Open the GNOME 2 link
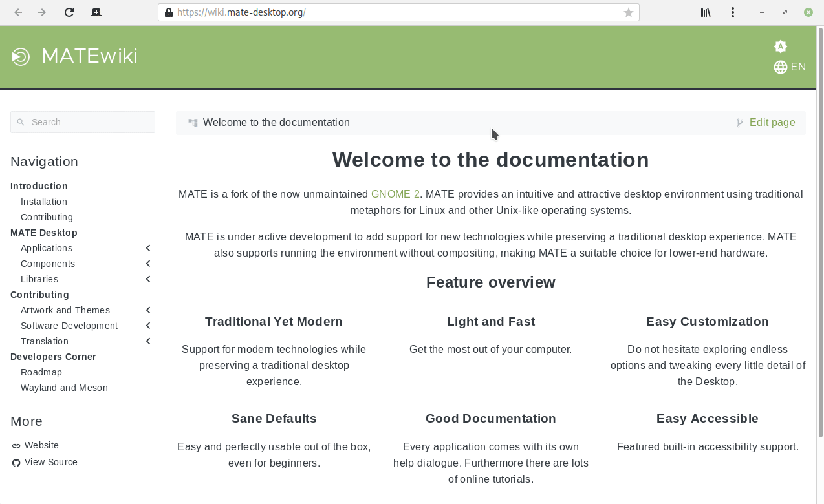The width and height of the screenshot is (824, 504). (395, 194)
